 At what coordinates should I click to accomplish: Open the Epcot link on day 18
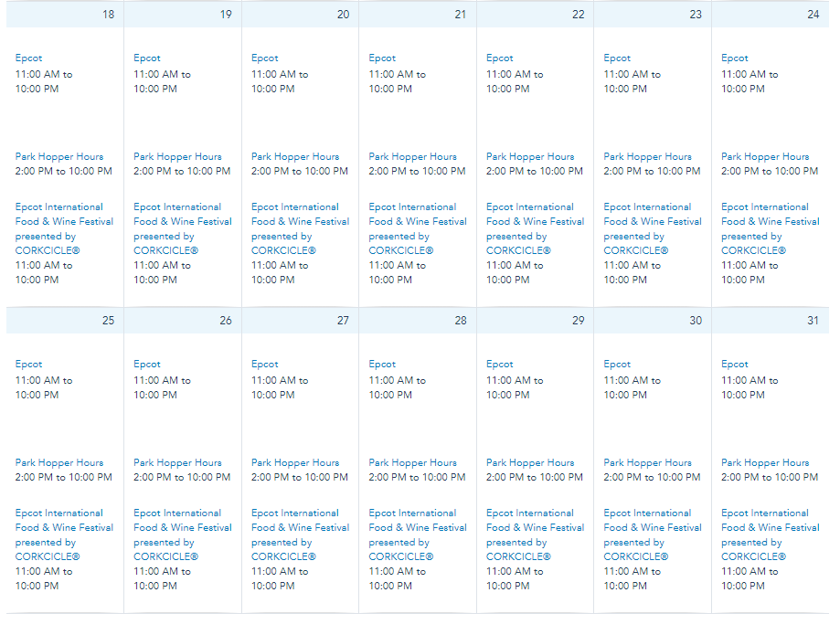pyautogui.click(x=28, y=58)
